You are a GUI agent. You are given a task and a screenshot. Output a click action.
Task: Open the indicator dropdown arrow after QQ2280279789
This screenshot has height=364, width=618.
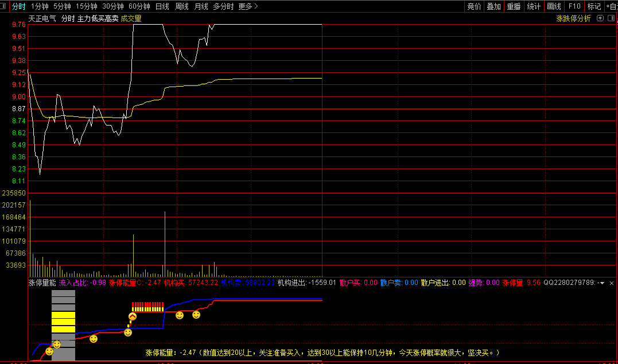pos(603,283)
